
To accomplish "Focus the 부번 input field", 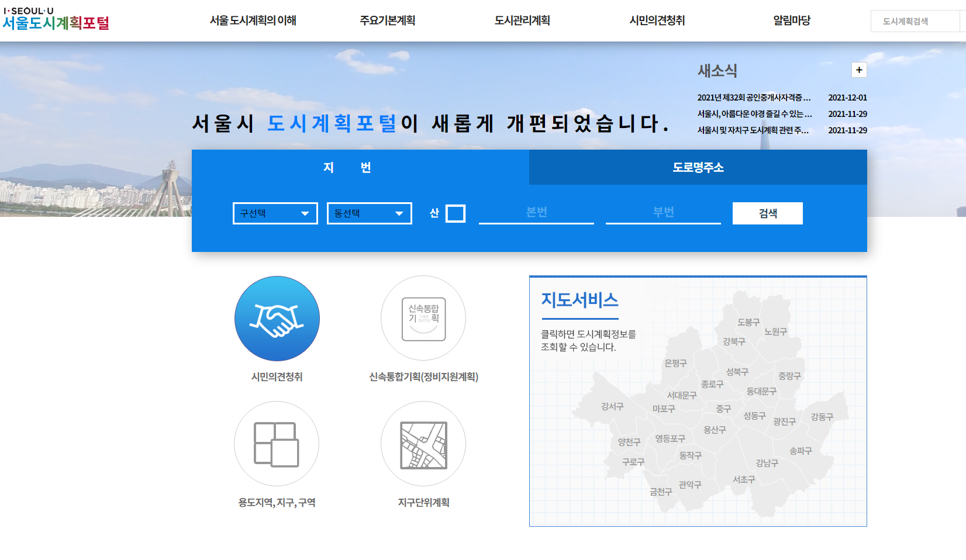I will (x=663, y=213).
